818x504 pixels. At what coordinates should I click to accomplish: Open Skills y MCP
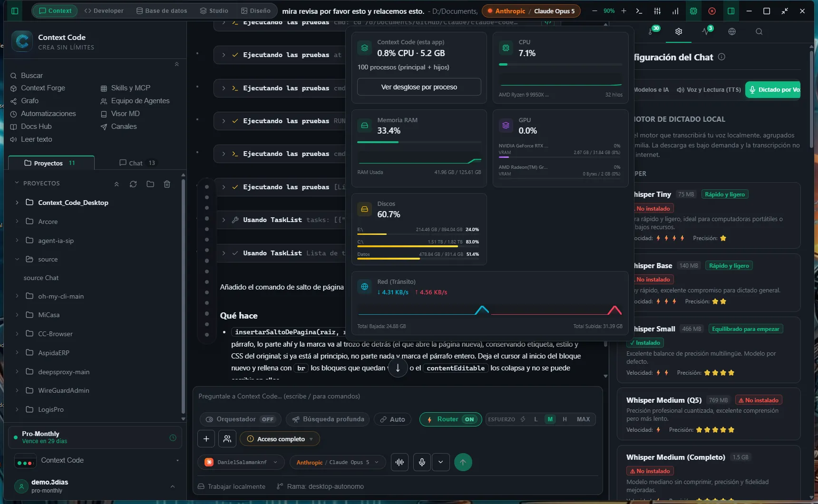[x=126, y=88]
